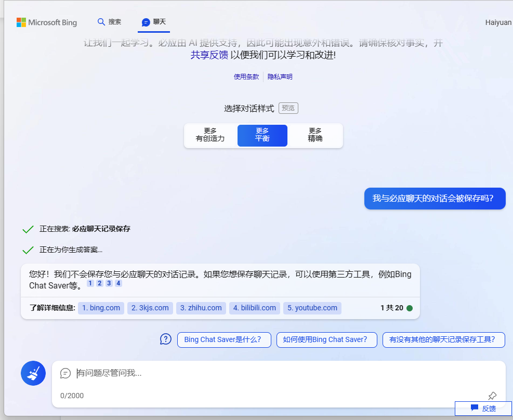Open the 3. zhihu.com source link
Image resolution: width=513 pixels, height=420 pixels.
[201, 308]
